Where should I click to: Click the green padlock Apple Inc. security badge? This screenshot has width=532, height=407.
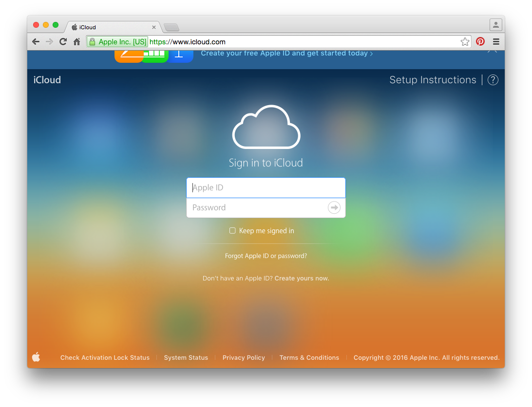pos(117,42)
